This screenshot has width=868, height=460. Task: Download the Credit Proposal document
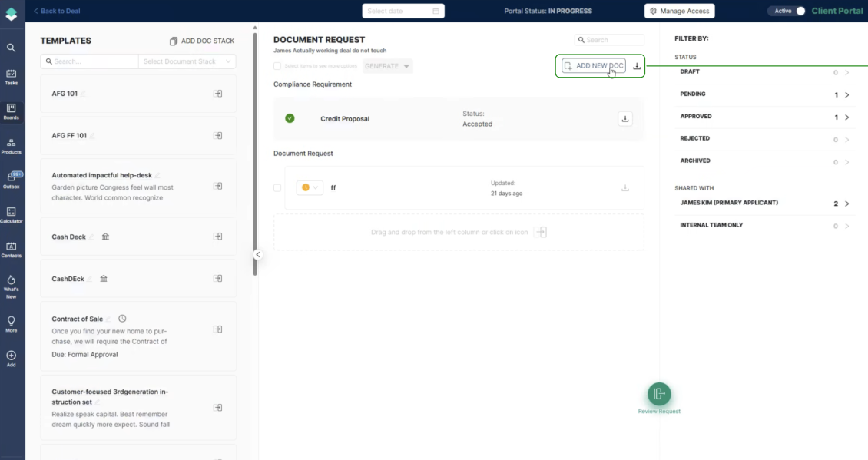(625, 118)
